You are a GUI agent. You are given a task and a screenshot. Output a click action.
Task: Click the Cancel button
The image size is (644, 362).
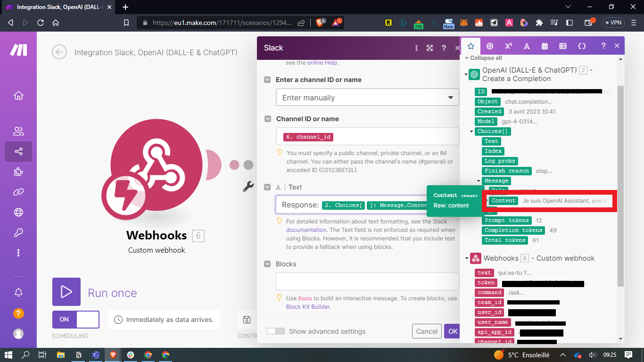[x=427, y=331]
